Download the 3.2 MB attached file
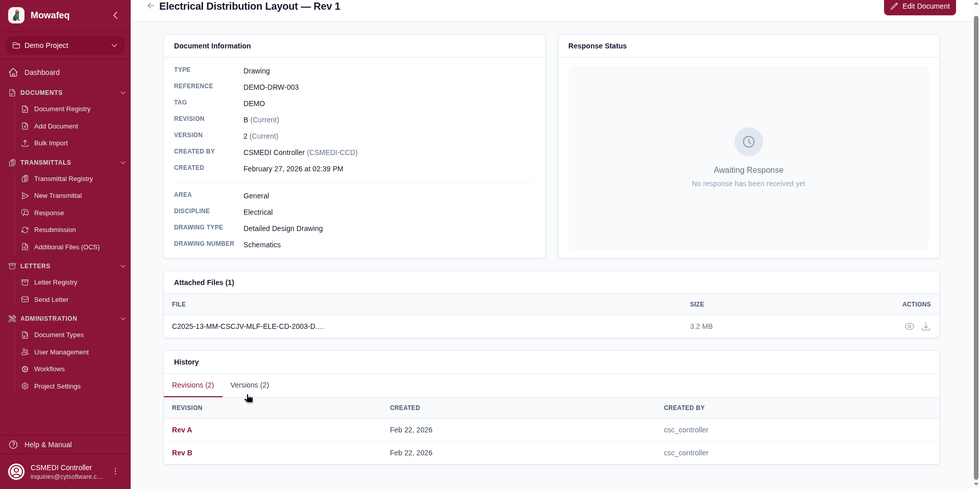This screenshot has width=980, height=489. coord(926,326)
